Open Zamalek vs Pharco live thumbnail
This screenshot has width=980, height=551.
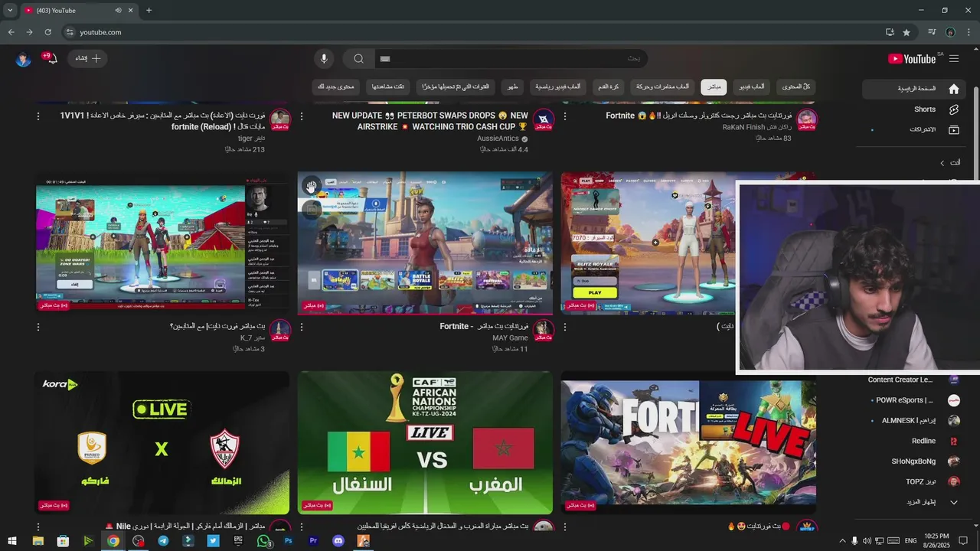pos(162,443)
